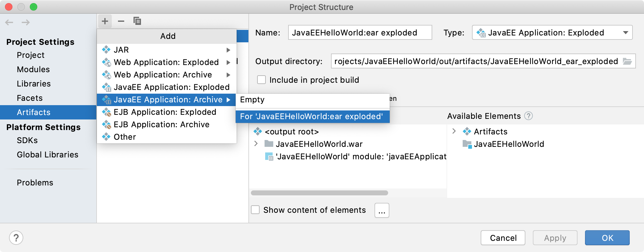Select EJB Application: Exploded from Add menu
This screenshot has width=644, height=252.
click(x=165, y=112)
